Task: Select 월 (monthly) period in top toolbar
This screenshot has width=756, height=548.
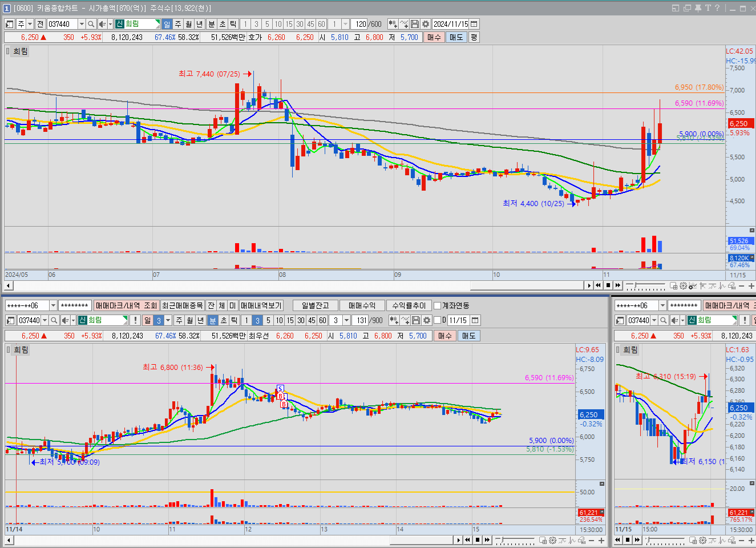Action: [189, 24]
